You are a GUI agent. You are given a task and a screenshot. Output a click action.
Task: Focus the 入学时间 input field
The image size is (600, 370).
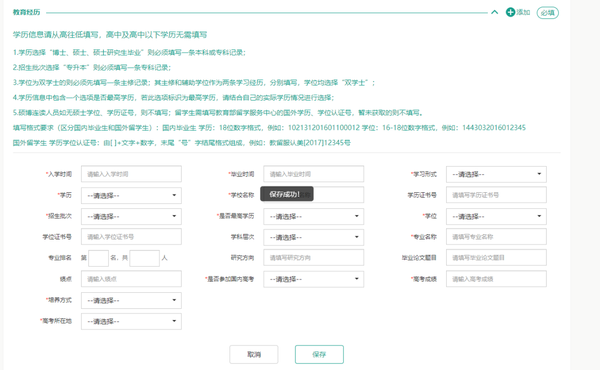131,174
